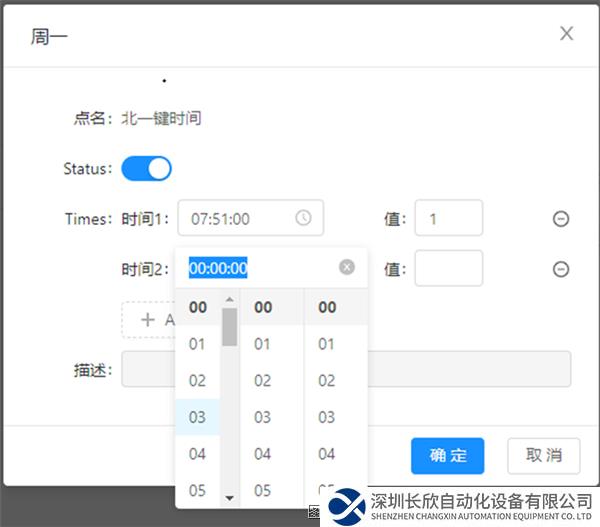Select minute 02 in the minutes column
The height and width of the screenshot is (527, 600).
(262, 380)
